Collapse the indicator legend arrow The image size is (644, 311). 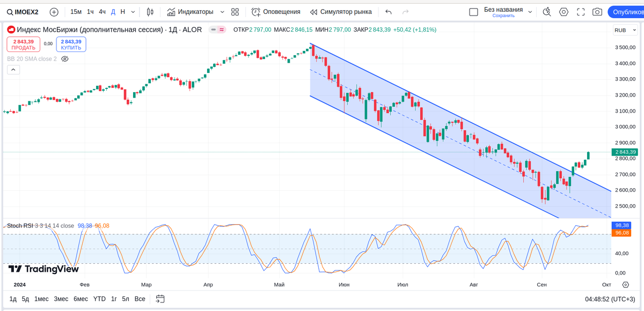13,70
